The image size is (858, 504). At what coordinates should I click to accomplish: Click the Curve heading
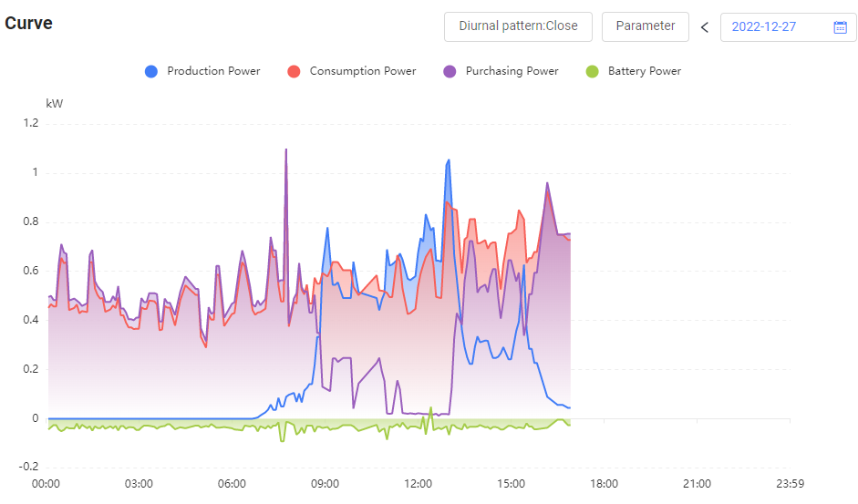pos(28,24)
